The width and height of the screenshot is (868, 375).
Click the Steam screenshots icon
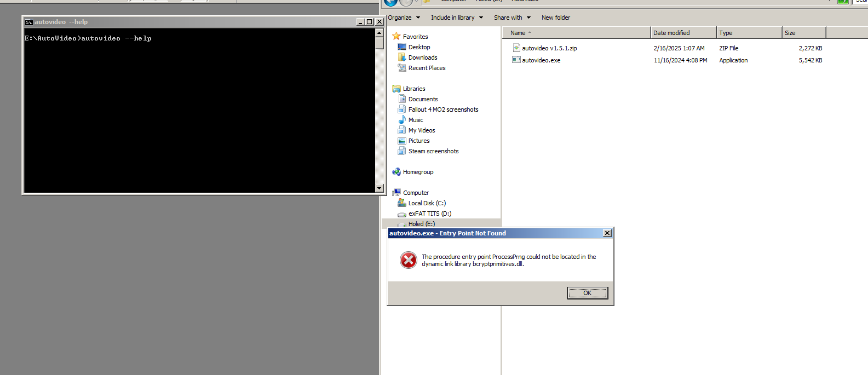click(402, 151)
